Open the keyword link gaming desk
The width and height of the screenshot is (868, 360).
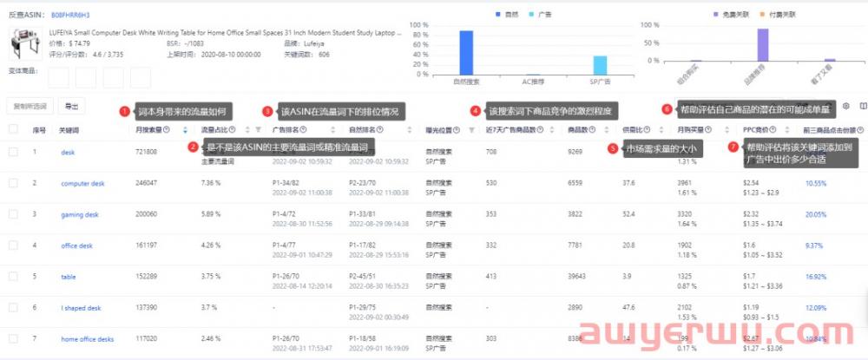click(80, 214)
